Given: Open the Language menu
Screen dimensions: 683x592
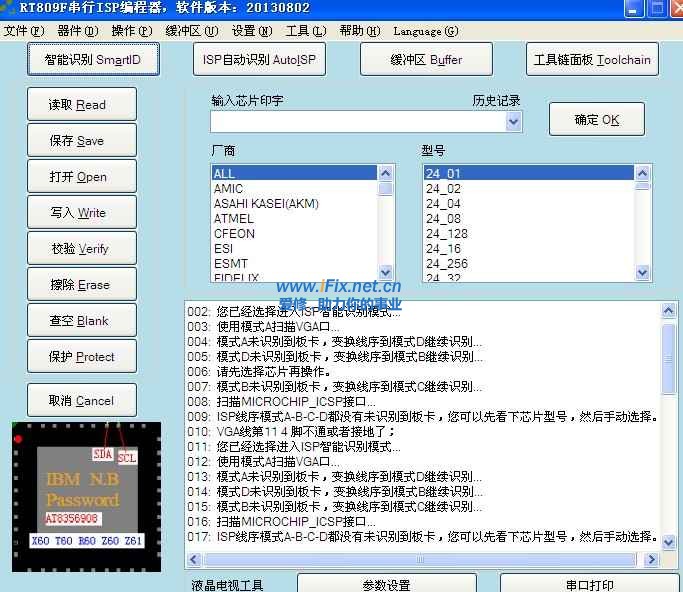Looking at the screenshot, I should tap(425, 31).
